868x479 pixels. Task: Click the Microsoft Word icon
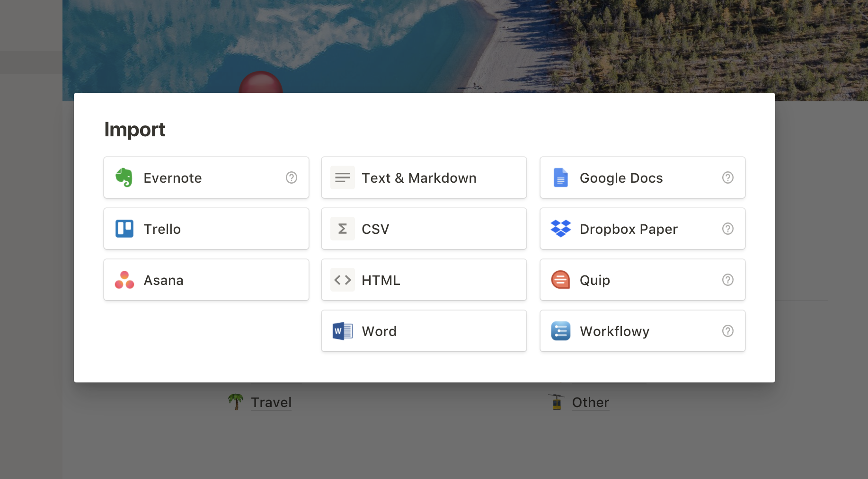[x=343, y=331]
